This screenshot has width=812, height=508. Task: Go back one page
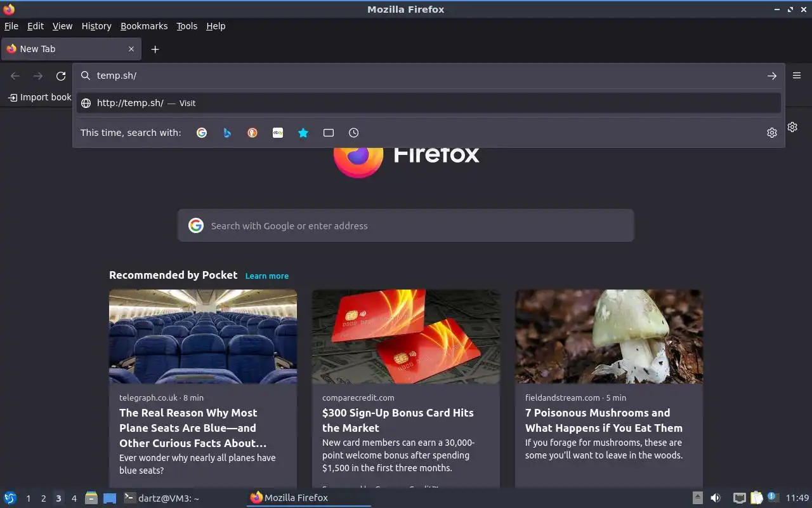pos(15,76)
